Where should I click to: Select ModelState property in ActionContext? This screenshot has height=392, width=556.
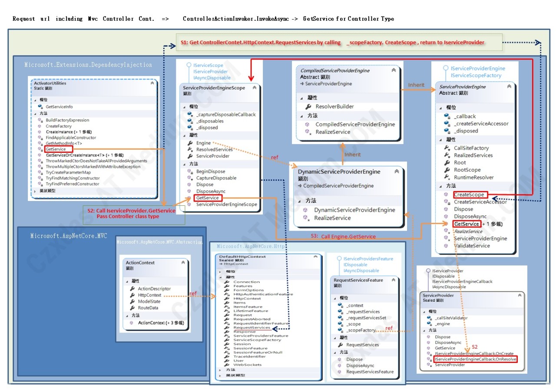[x=149, y=301]
